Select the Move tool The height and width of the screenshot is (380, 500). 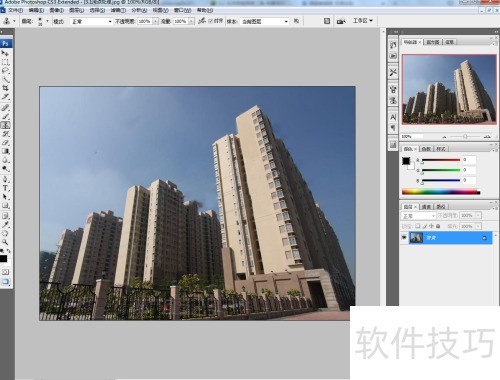coord(5,53)
